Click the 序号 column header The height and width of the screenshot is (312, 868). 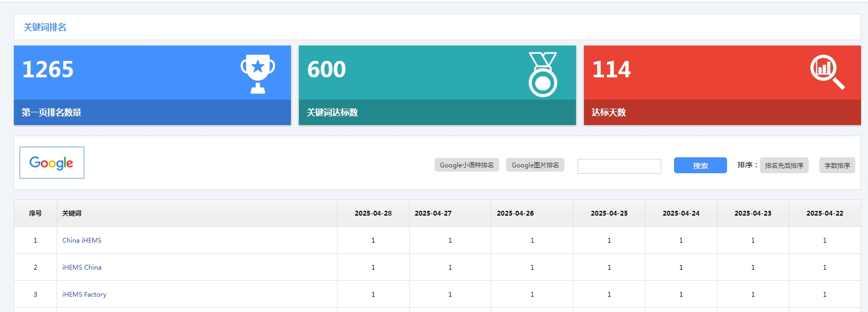click(36, 213)
